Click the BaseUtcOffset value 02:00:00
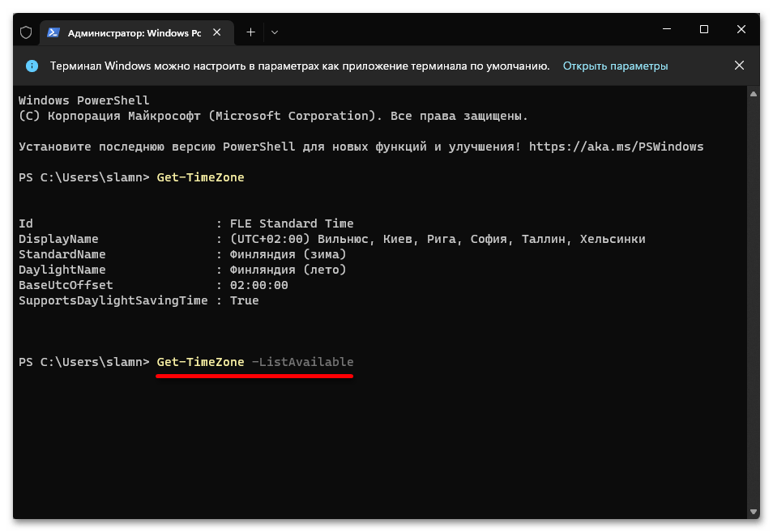Viewport: 773px width, 532px height. [258, 285]
